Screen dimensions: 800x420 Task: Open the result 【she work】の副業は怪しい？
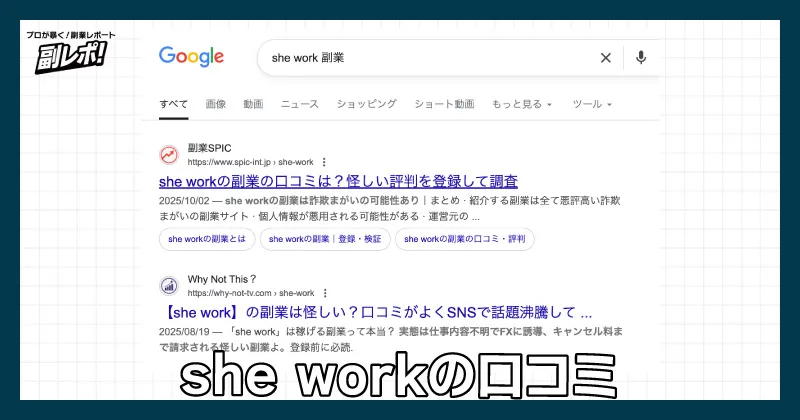[x=376, y=312]
